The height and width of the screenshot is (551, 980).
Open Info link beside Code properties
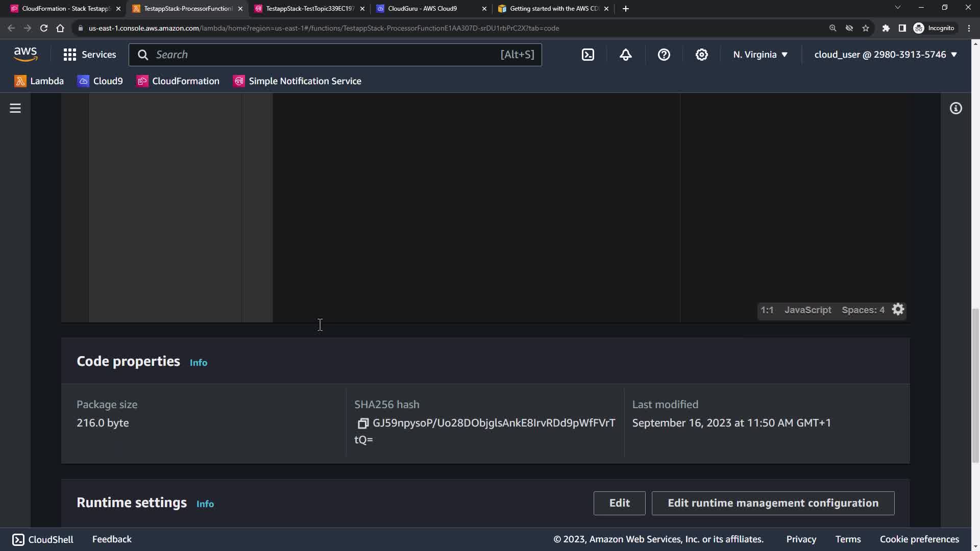(199, 363)
